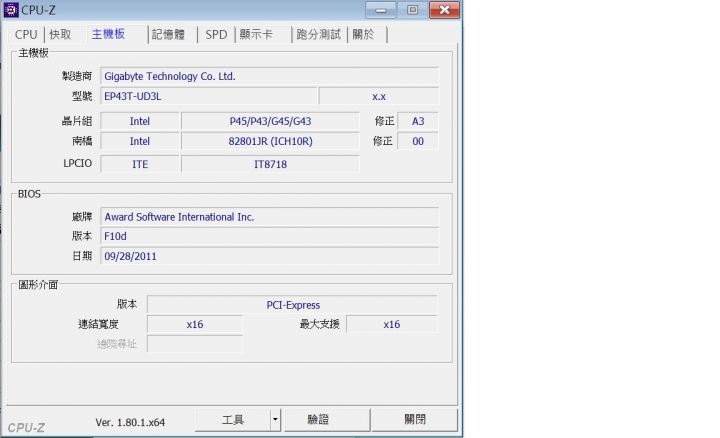Click the Intel southbridge vendor field
The width and height of the screenshot is (720, 438).
tap(140, 141)
